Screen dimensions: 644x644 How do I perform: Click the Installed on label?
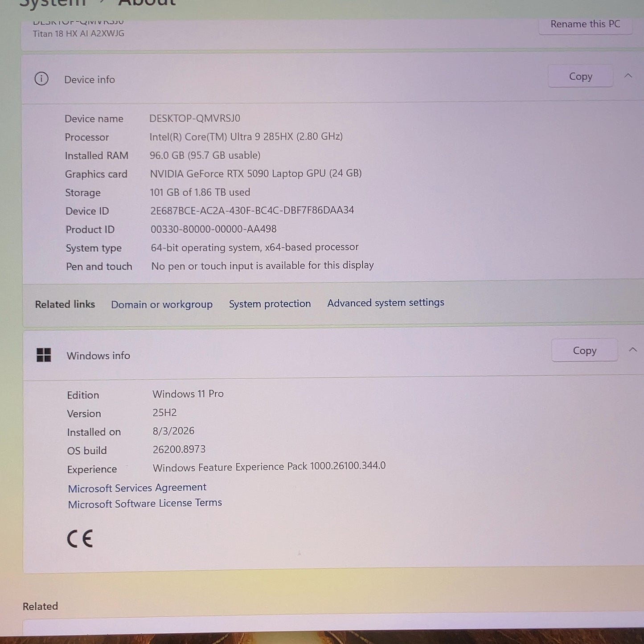(94, 432)
